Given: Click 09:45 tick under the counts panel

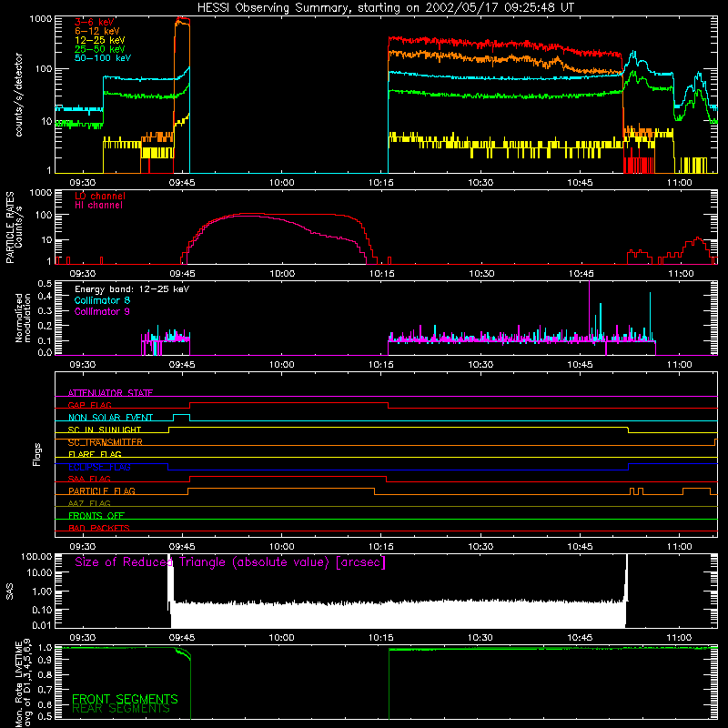Looking at the screenshot, I should 182,183.
